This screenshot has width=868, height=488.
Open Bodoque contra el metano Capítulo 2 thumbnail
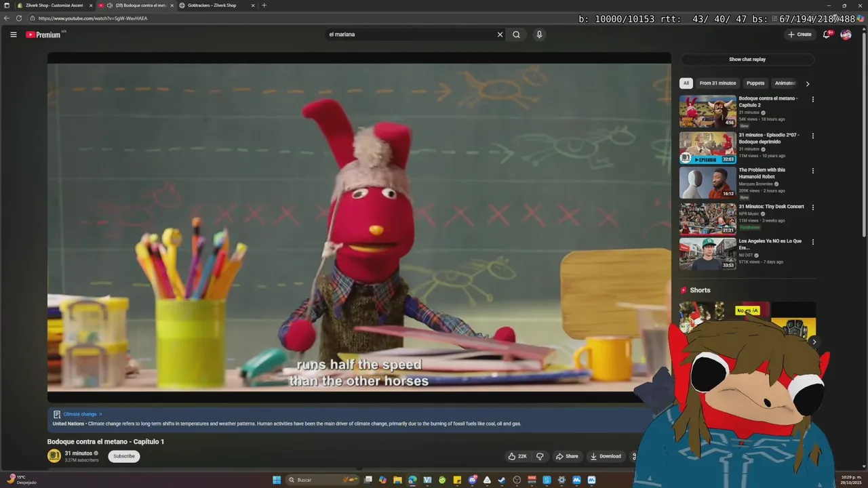(x=708, y=111)
